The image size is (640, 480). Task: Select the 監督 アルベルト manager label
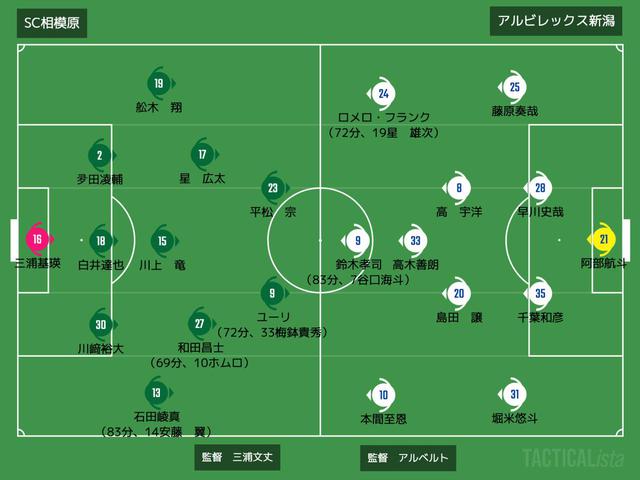[408, 458]
